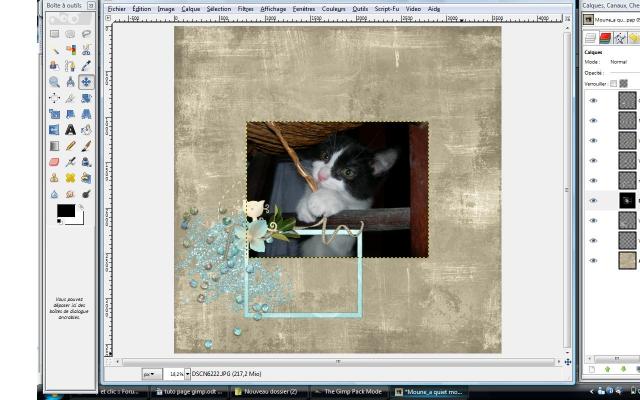Toggle zoom-on-resize button at ruler top-right
The height and width of the screenshot is (400, 640).
click(567, 18)
